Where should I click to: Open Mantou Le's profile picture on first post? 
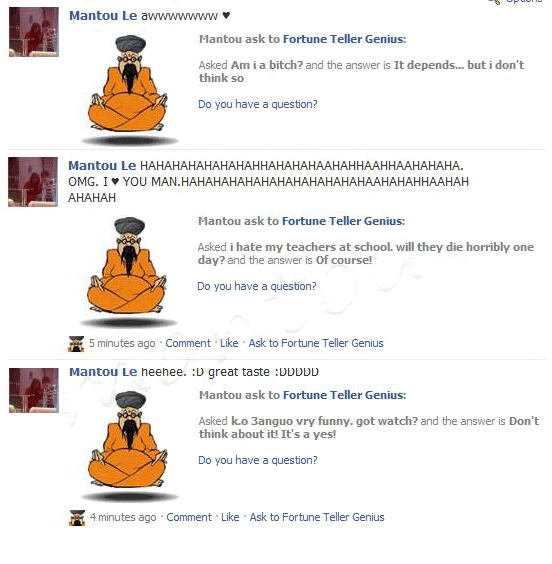coord(34,32)
